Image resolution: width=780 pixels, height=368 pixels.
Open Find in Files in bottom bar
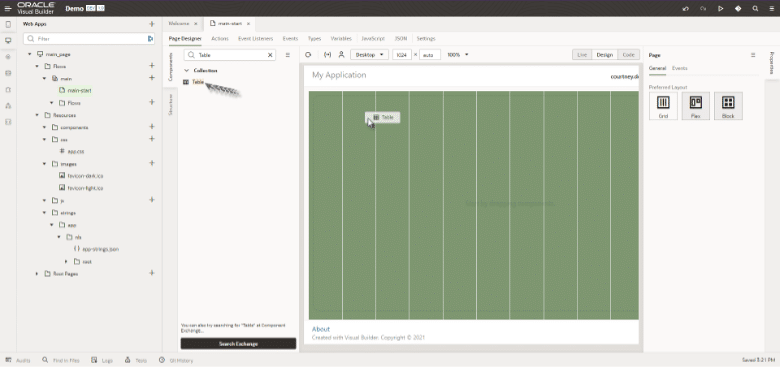61,360
